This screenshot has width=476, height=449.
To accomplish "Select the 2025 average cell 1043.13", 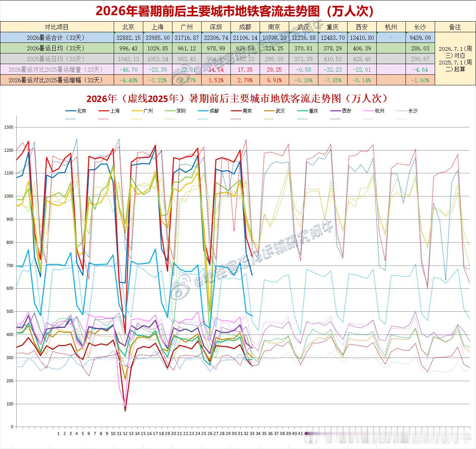I will coord(128,59).
